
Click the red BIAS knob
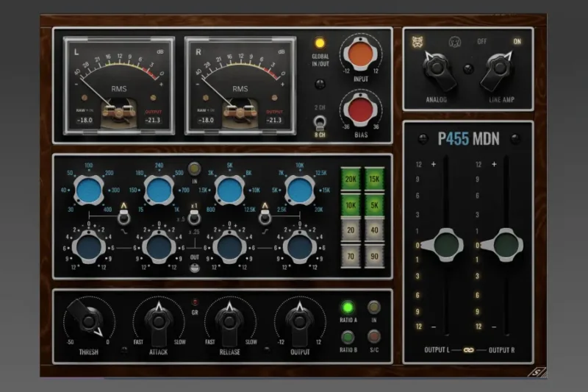(x=361, y=110)
